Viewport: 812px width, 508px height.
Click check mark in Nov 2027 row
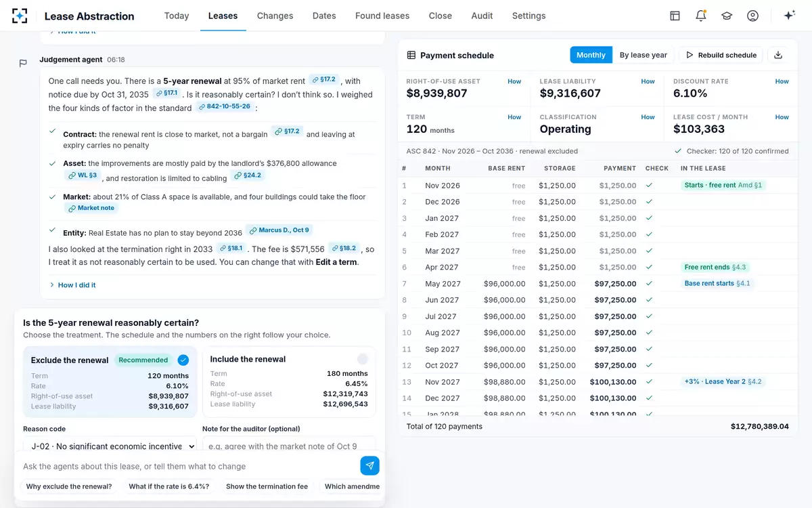pyautogui.click(x=649, y=382)
